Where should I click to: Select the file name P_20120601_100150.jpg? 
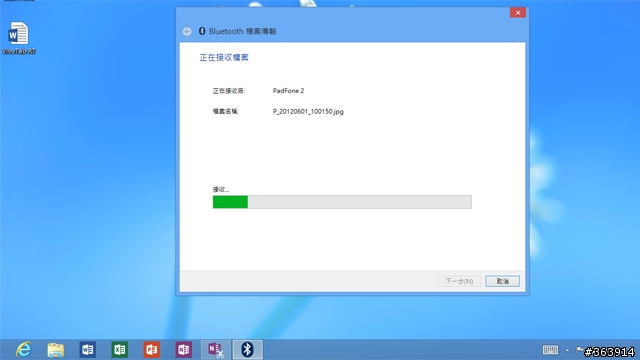click(x=308, y=111)
